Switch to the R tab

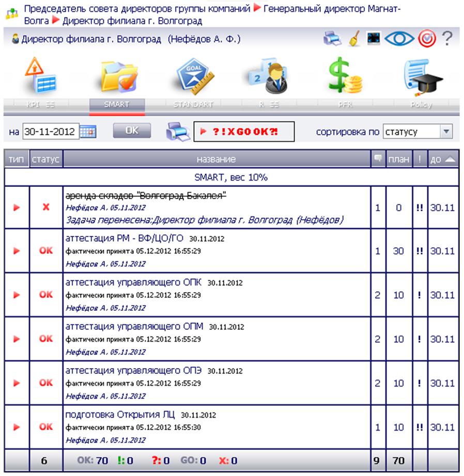[x=269, y=105]
